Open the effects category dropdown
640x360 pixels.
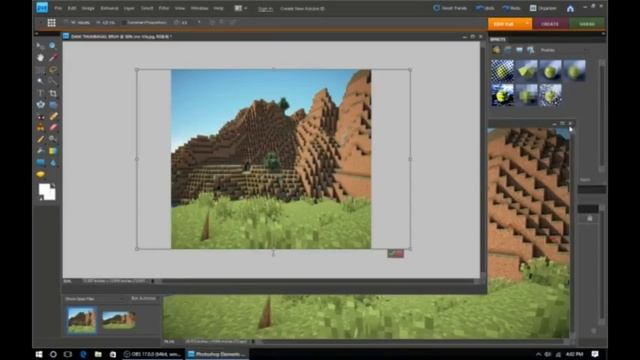coord(564,50)
